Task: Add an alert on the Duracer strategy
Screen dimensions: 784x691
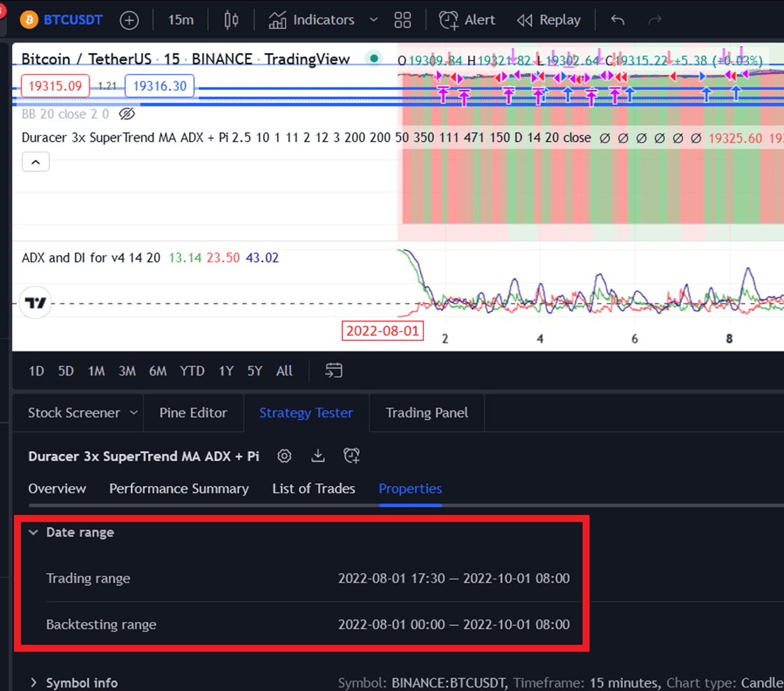Action: click(352, 455)
